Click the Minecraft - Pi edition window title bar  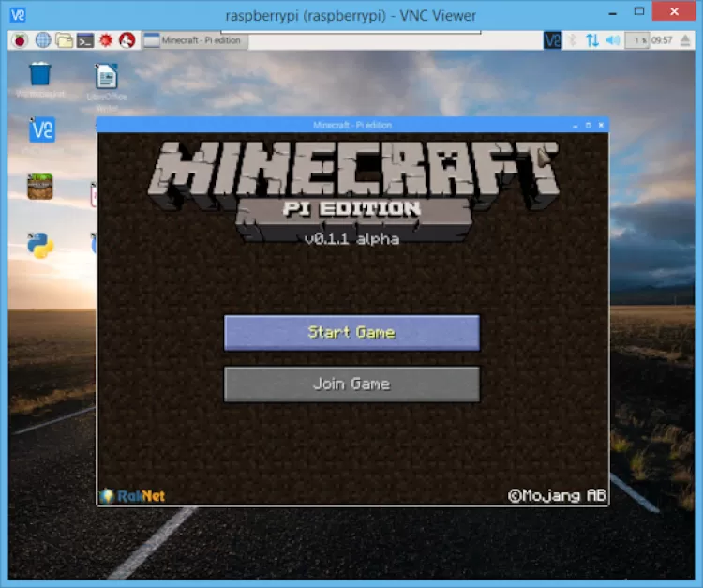[x=352, y=125]
